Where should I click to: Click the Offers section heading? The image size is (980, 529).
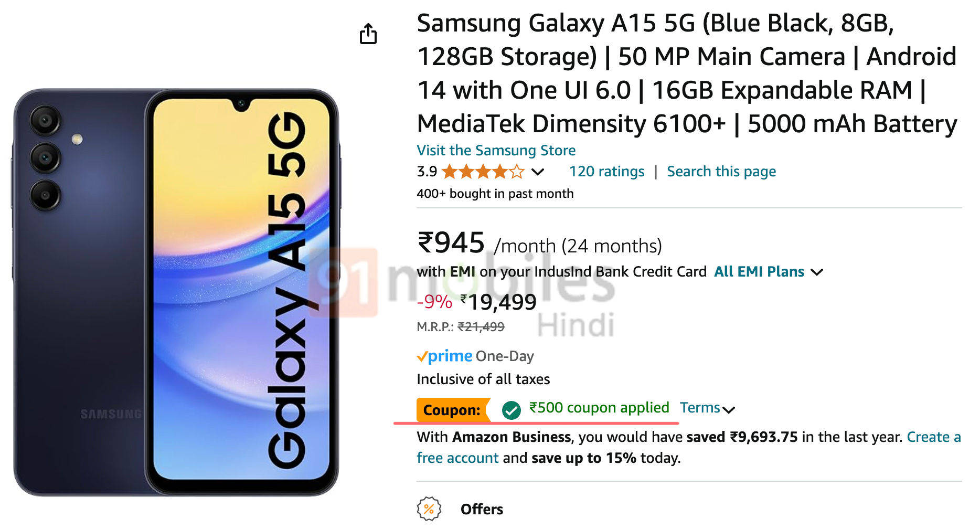pos(482,509)
